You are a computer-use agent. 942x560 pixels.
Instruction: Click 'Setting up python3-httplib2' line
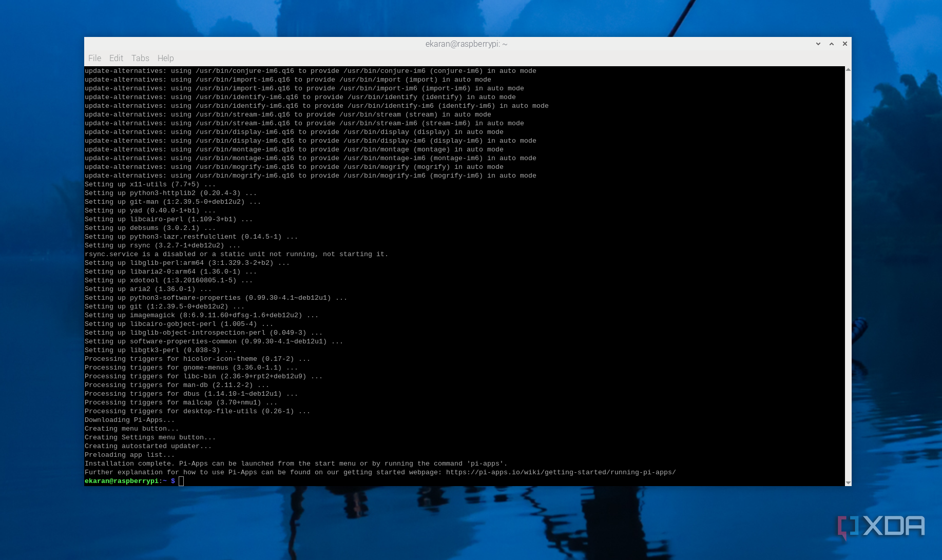(x=171, y=193)
